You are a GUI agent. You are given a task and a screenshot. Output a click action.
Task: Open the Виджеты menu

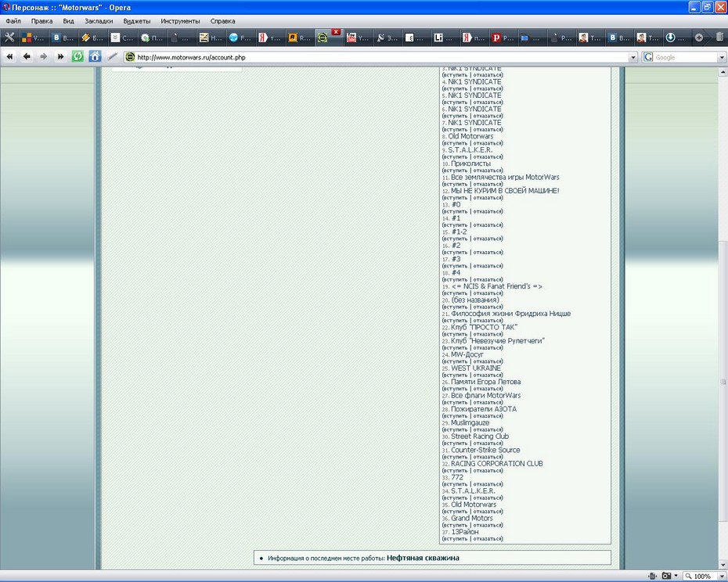pos(137,21)
